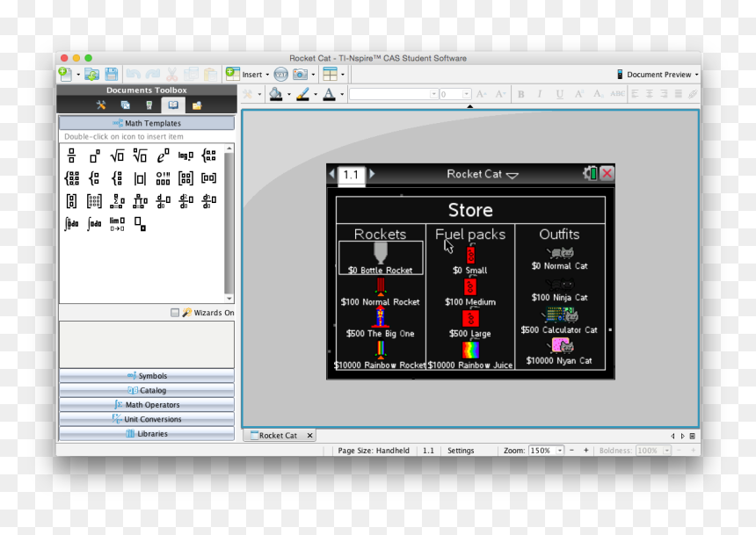Expand the Libraries section
756x535 pixels.
(147, 434)
